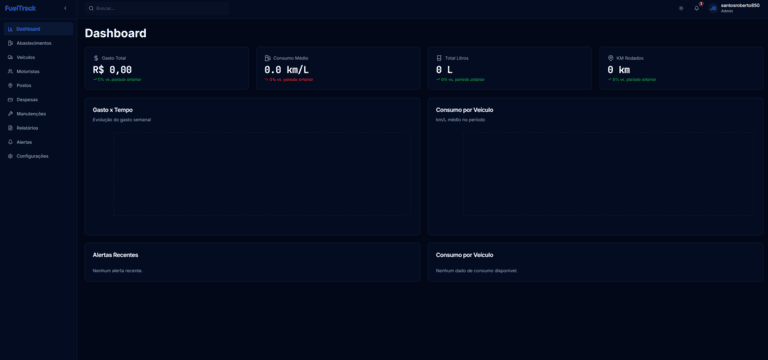768x360 pixels.
Task: Click the empty Gasto x Tempo chart area
Action: click(x=262, y=174)
